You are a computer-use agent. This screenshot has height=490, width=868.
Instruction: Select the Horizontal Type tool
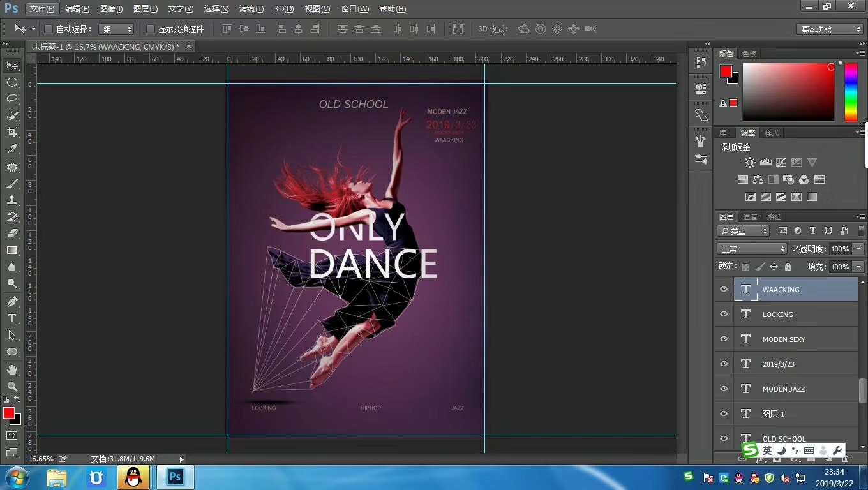(x=12, y=318)
